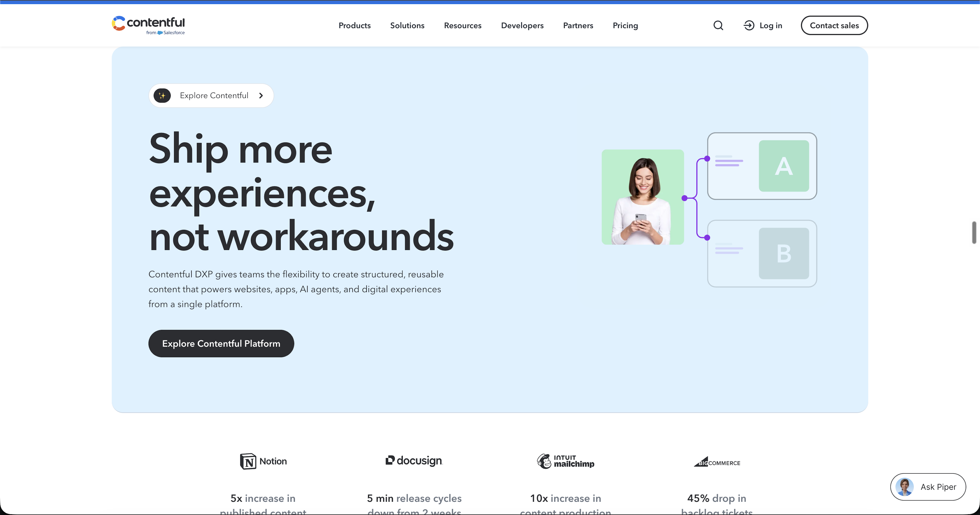Click the Contentful logo

pos(148,25)
